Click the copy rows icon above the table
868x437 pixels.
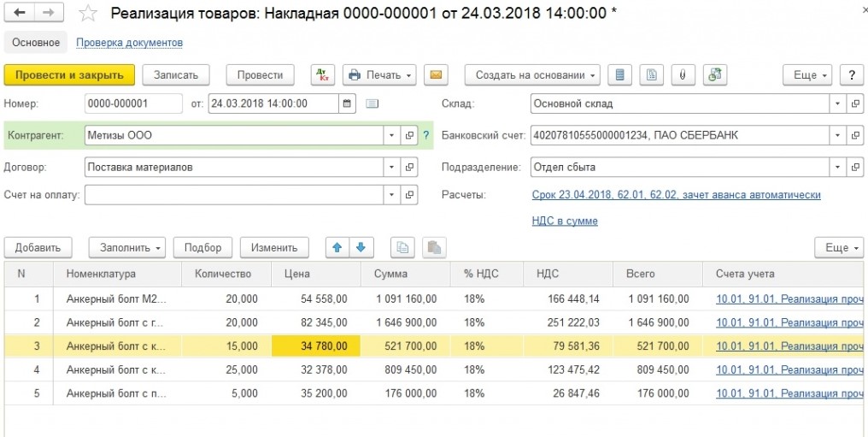402,248
